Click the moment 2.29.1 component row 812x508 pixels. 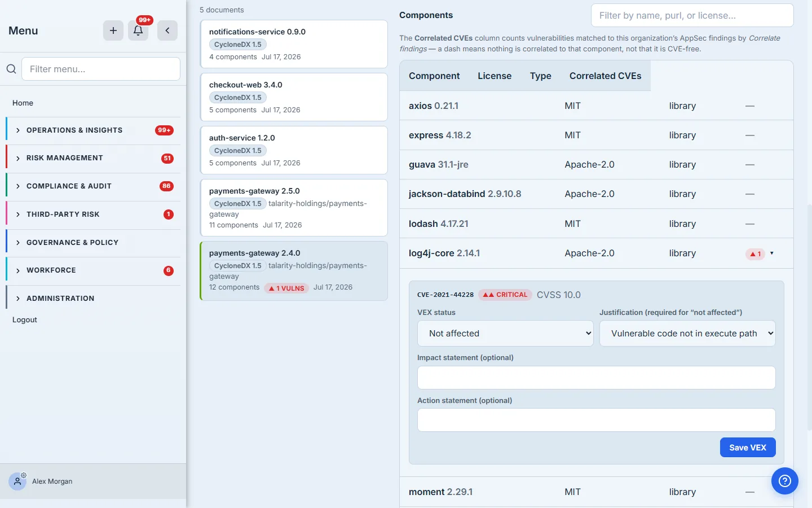[x=597, y=492]
